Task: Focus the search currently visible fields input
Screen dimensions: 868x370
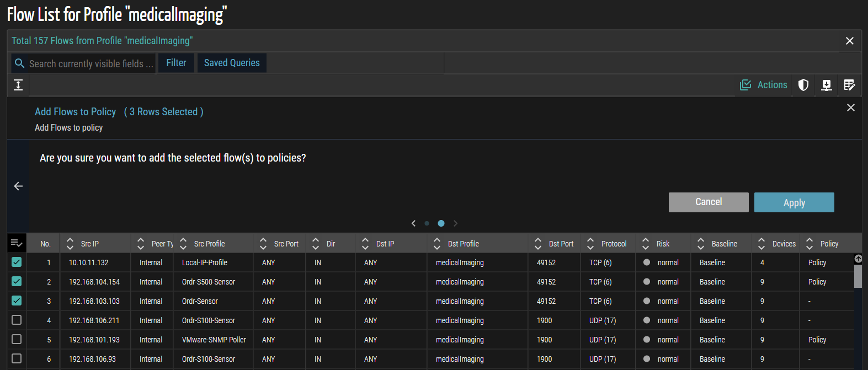Action: [x=91, y=64]
